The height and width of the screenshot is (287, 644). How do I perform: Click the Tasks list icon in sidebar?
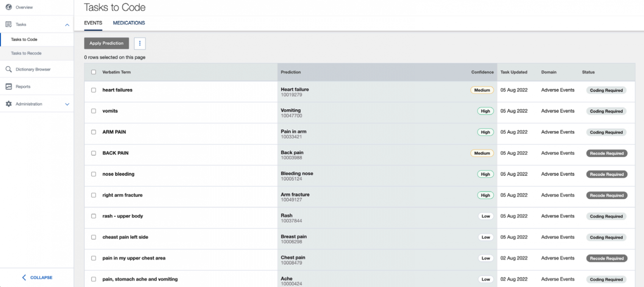[x=9, y=25]
